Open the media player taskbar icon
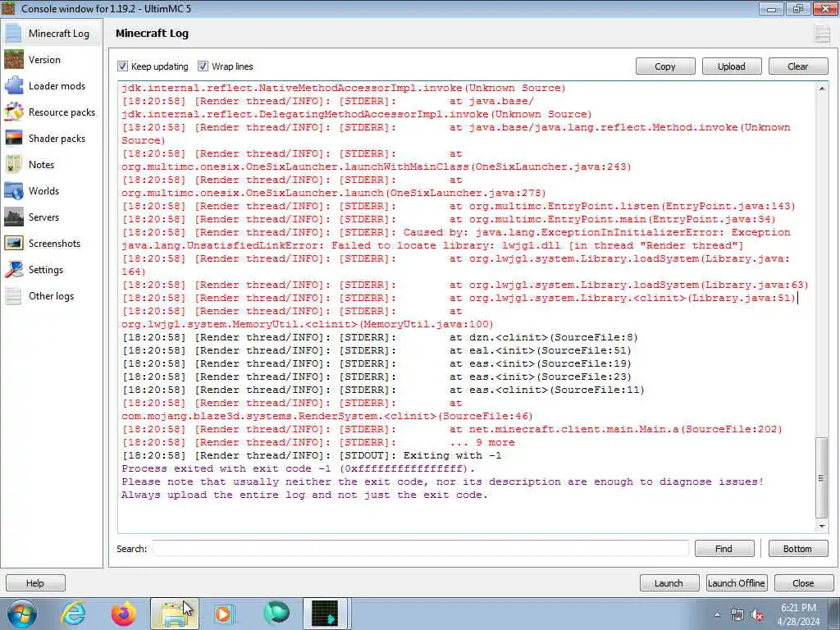840x630 pixels. (x=224, y=614)
